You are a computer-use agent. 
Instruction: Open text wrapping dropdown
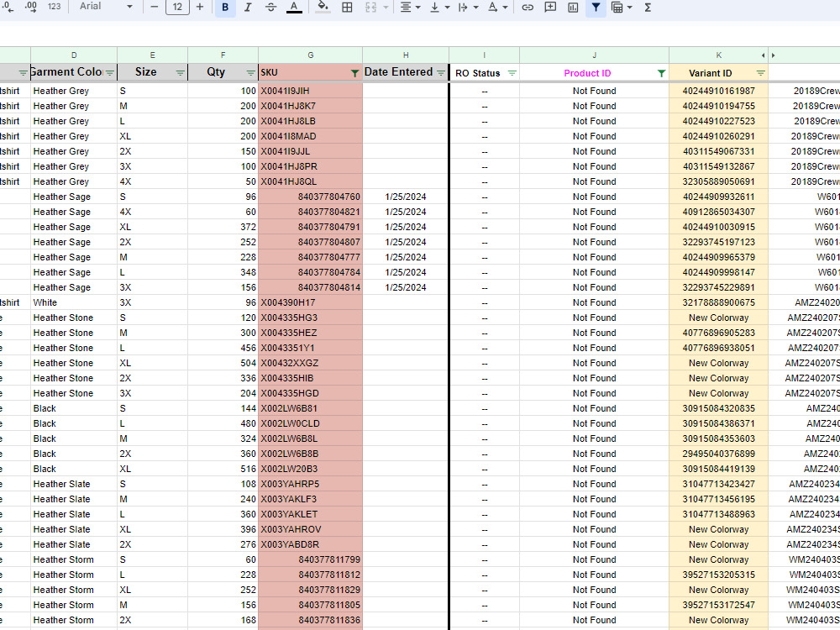[468, 8]
